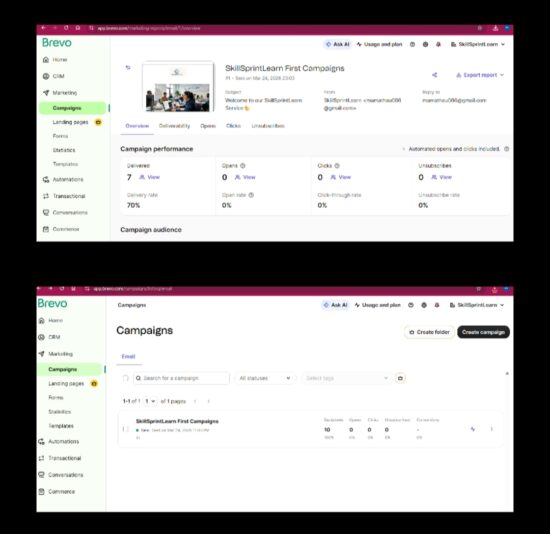This screenshot has width=550, height=534.
Task: Open the report icon in SkillSprintLearn campaign row
Action: (472, 429)
